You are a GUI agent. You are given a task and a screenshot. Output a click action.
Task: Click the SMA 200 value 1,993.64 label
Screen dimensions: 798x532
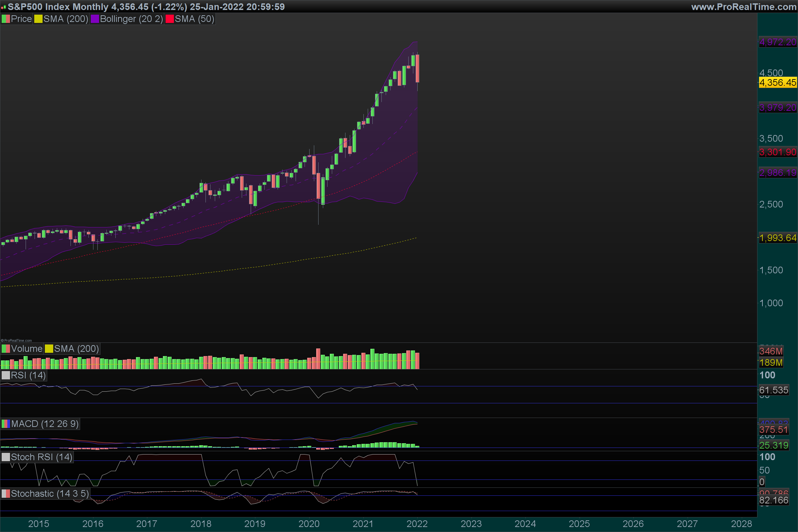coord(777,238)
